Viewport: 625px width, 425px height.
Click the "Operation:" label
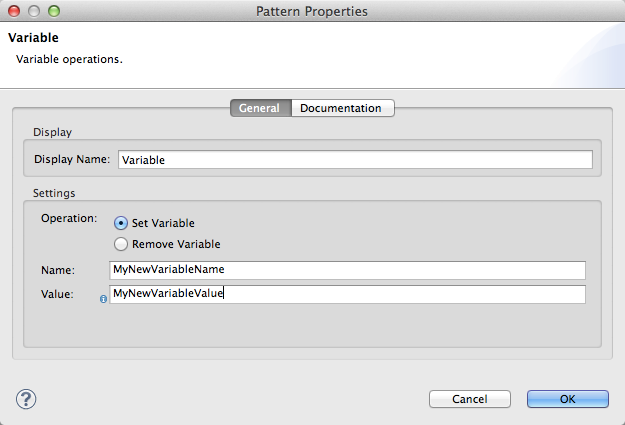69,217
